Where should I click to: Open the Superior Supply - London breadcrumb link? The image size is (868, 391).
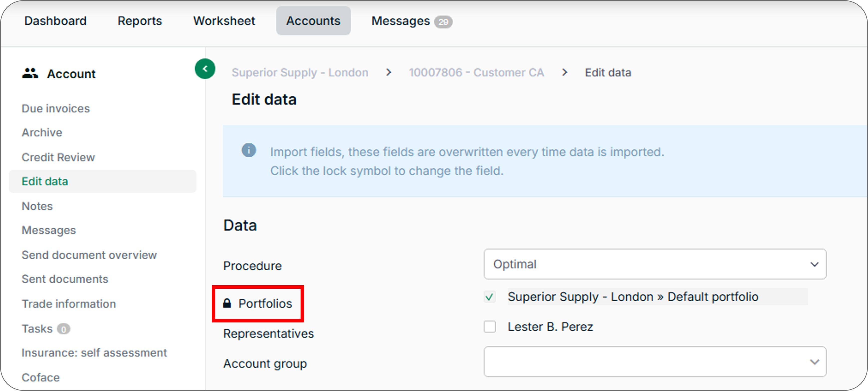[300, 72]
